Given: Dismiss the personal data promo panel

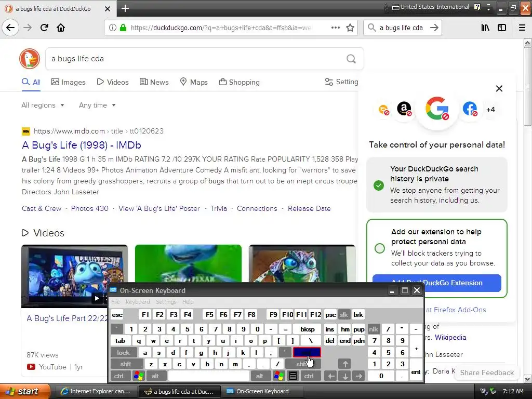Looking at the screenshot, I should 499,88.
